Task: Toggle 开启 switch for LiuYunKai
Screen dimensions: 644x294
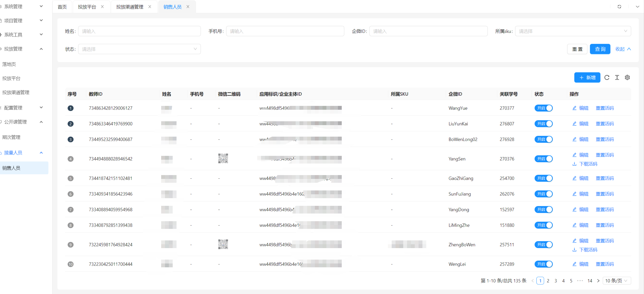Action: tap(543, 123)
